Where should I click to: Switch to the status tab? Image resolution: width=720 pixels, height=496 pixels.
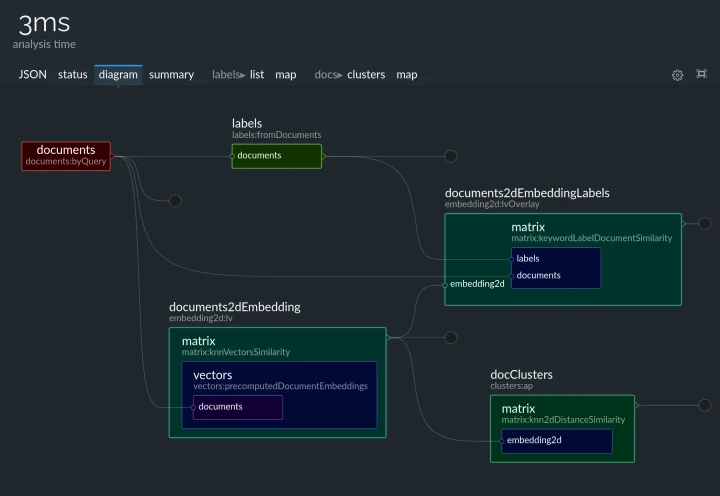73,74
